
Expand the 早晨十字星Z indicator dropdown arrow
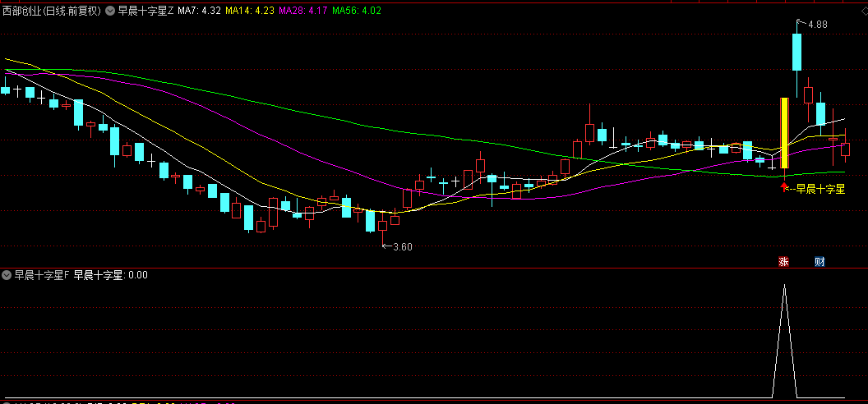pyautogui.click(x=110, y=10)
